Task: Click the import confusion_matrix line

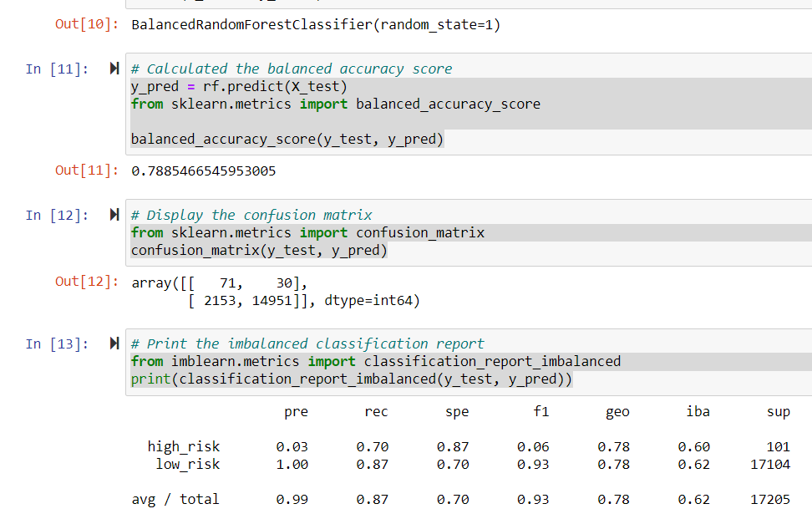Action: click(307, 232)
